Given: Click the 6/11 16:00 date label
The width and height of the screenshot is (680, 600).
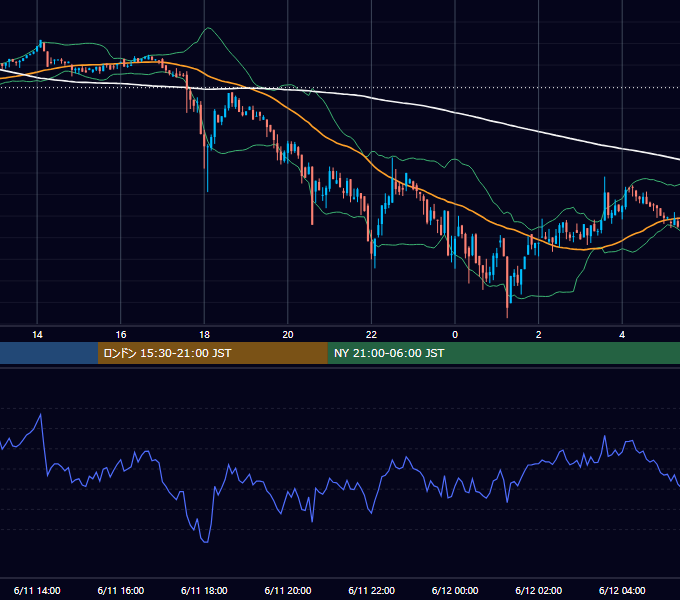Looking at the screenshot, I should [x=121, y=590].
